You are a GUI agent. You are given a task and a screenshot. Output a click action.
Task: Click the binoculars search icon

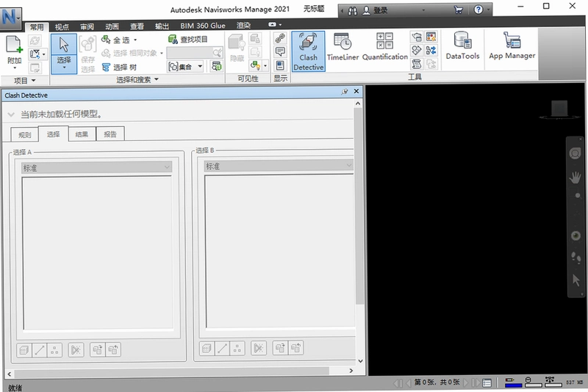(353, 10)
